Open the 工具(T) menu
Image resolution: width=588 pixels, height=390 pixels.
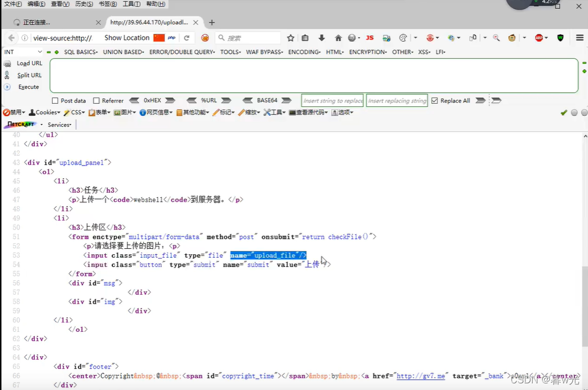coord(131,4)
